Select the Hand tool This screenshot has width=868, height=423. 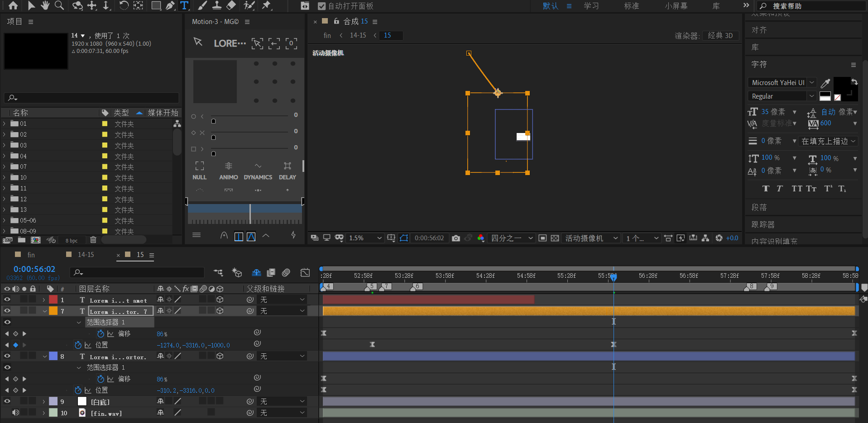point(45,5)
